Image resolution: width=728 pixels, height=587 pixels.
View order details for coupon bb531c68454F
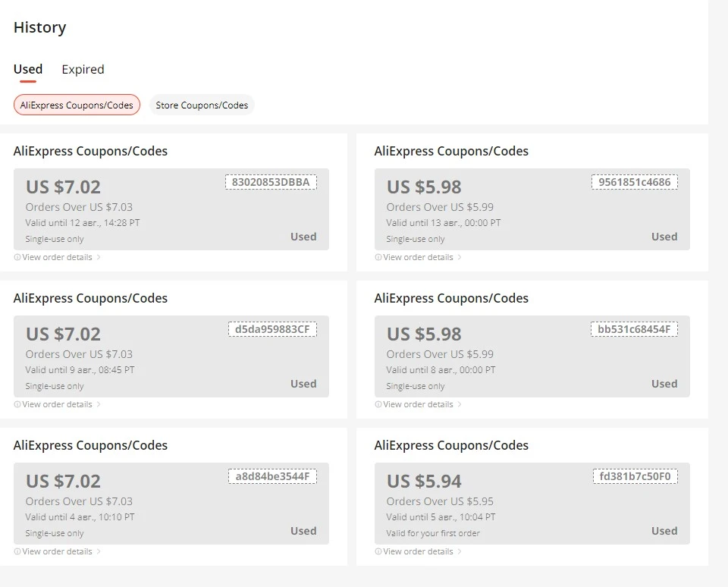point(418,404)
